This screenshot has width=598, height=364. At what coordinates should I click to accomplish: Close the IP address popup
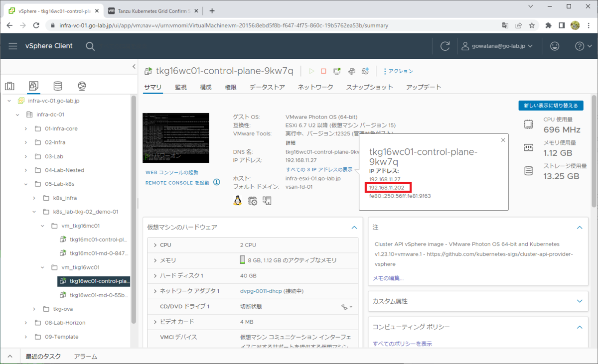(503, 140)
